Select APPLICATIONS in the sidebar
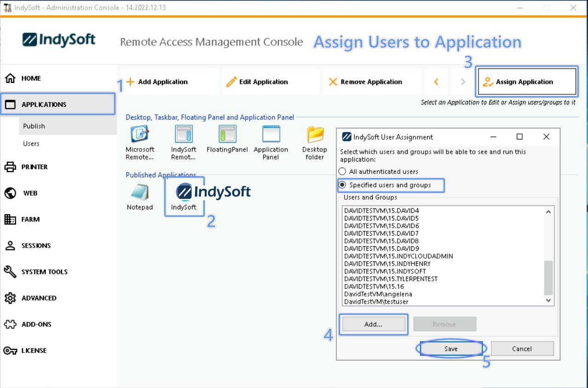The width and height of the screenshot is (588, 388). coord(58,104)
